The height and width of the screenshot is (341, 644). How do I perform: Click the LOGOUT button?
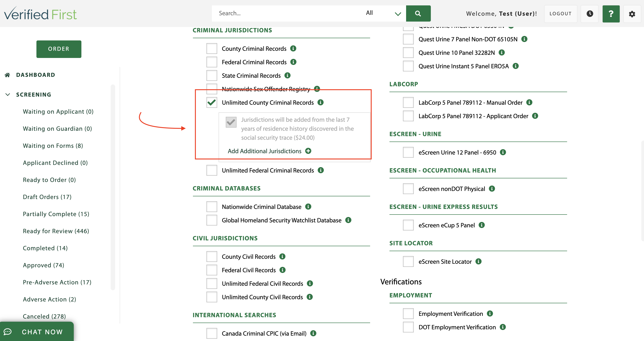pyautogui.click(x=561, y=13)
